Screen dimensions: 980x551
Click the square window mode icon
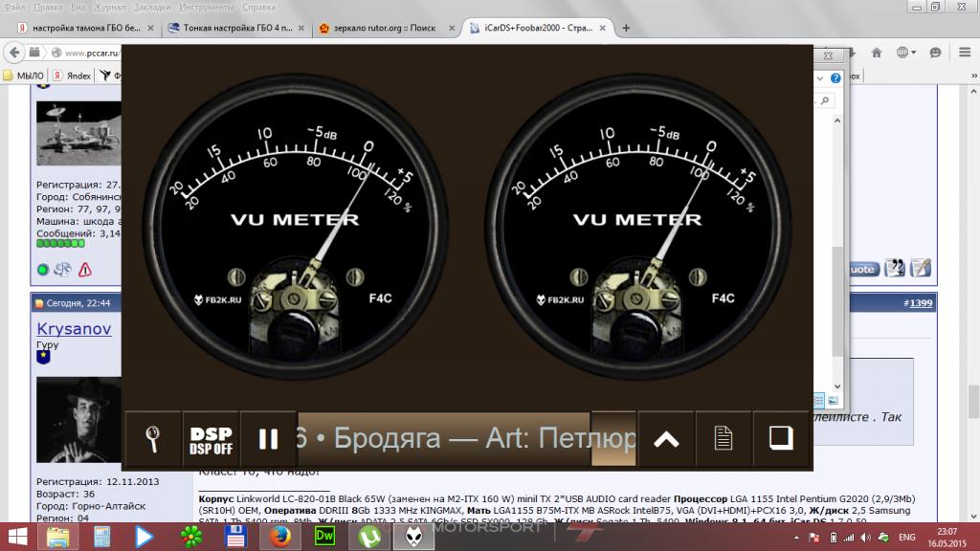(x=781, y=439)
